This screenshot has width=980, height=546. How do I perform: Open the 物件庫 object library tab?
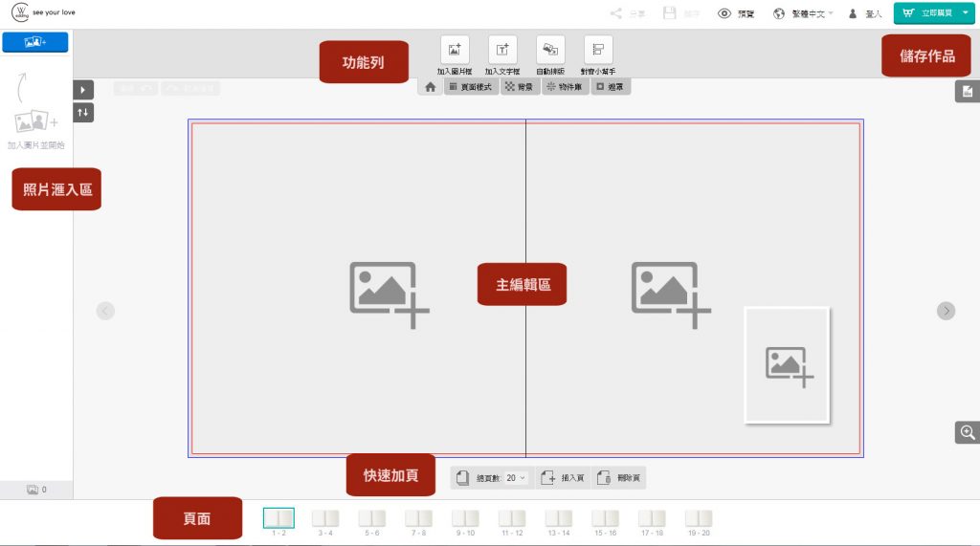click(566, 87)
